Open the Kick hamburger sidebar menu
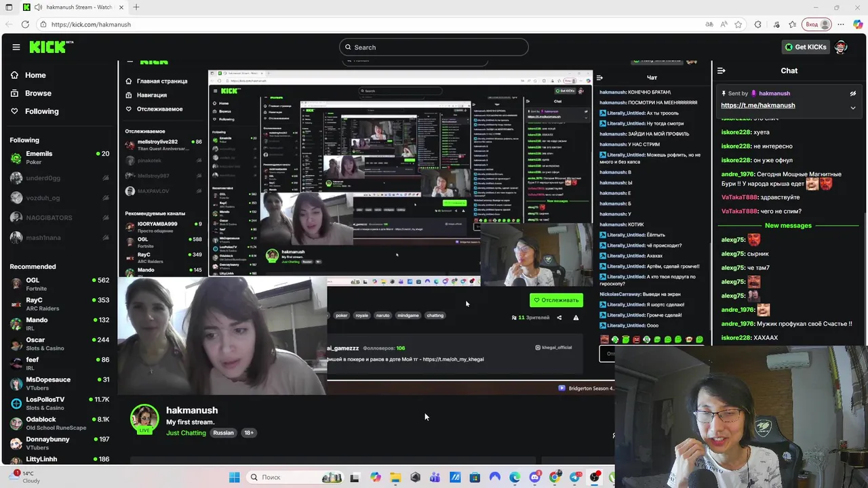The image size is (868, 488). [x=16, y=47]
